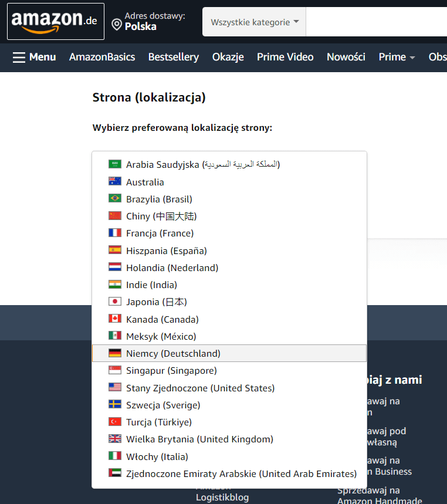
Task: Click the Mexico flag icon
Action: tap(115, 336)
